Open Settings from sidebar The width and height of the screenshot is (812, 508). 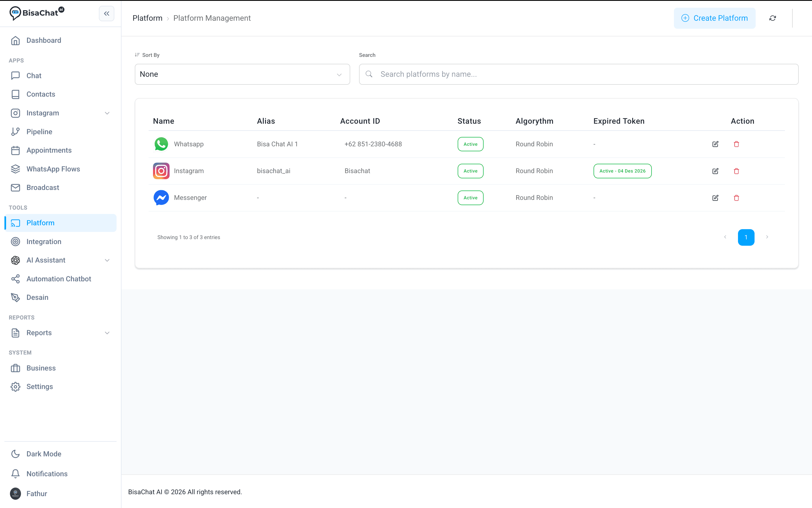(60, 387)
